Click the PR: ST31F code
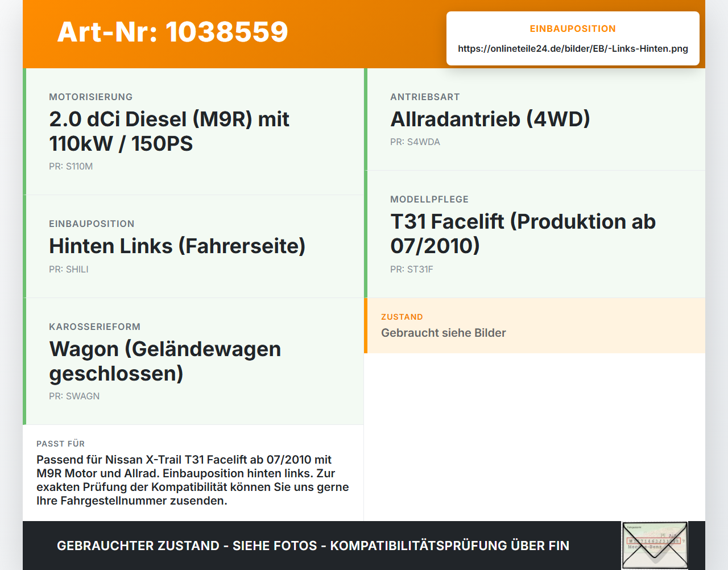728x570 pixels. (412, 270)
